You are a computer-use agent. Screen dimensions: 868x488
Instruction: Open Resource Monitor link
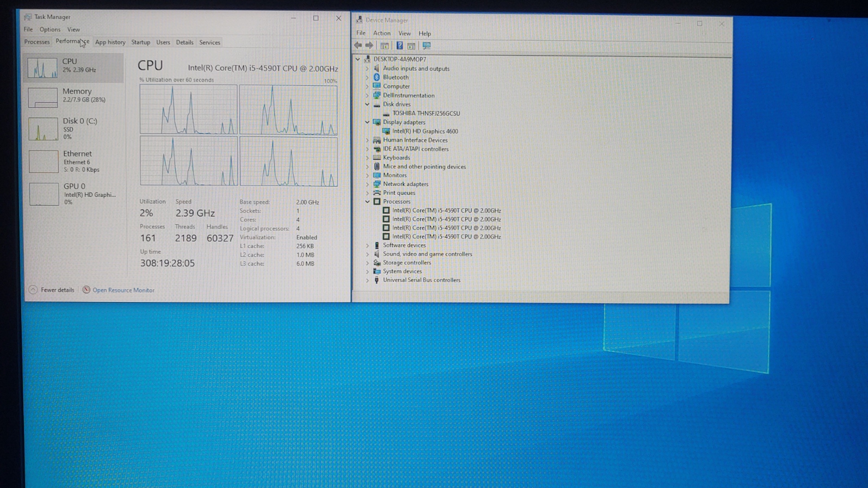tap(123, 291)
